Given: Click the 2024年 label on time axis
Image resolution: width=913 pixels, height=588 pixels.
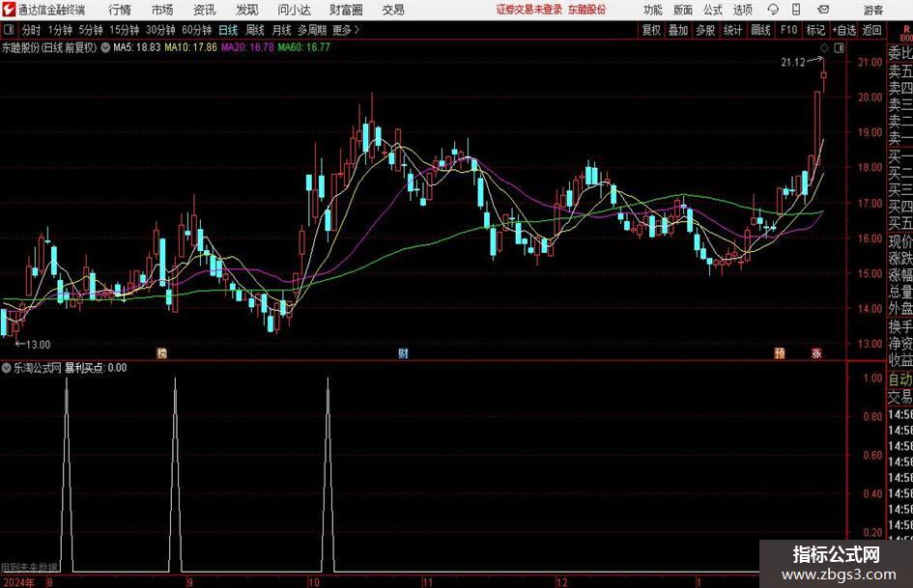Looking at the screenshot, I should (18, 582).
